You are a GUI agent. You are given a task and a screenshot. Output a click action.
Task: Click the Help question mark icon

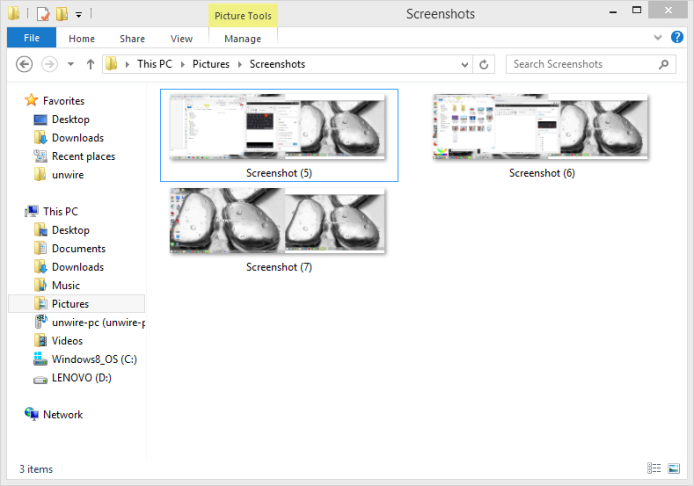point(677,38)
